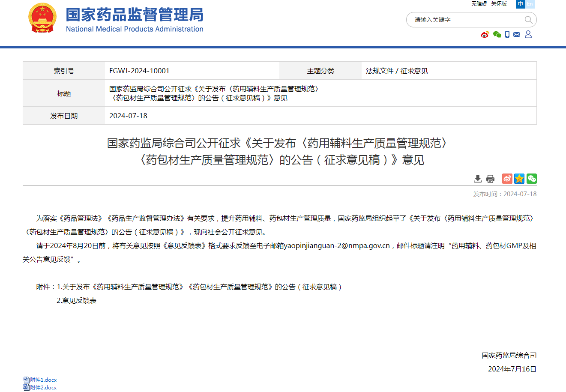The image size is (566, 392).
Task: Open the header Weibo icon
Action: click(485, 34)
